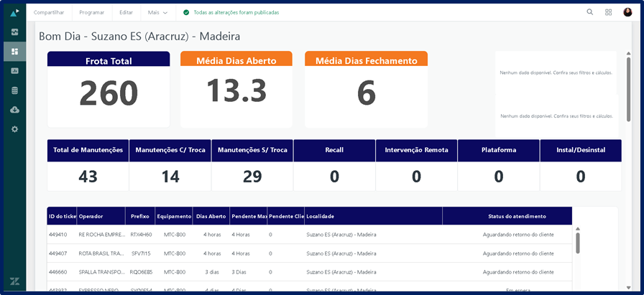The height and width of the screenshot is (295, 644).
Task: Click the user profile avatar
Action: pos(627,12)
